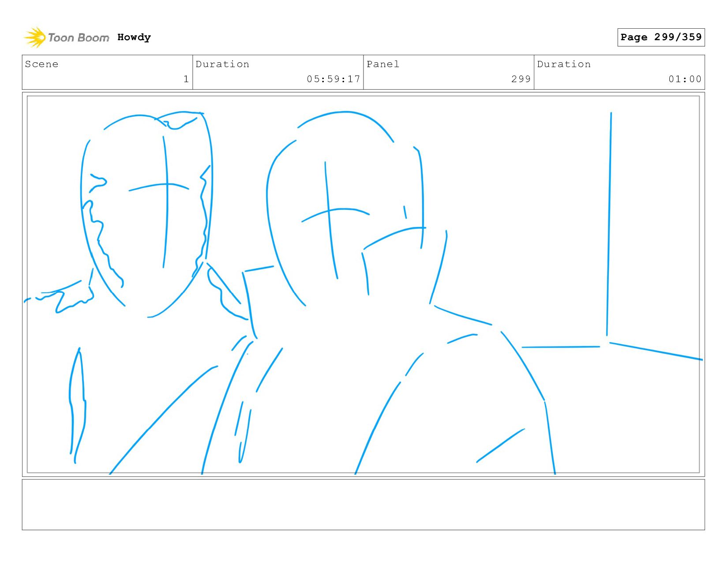The width and height of the screenshot is (728, 563).
Task: Click the panel duration value "01:00"
Action: point(685,79)
